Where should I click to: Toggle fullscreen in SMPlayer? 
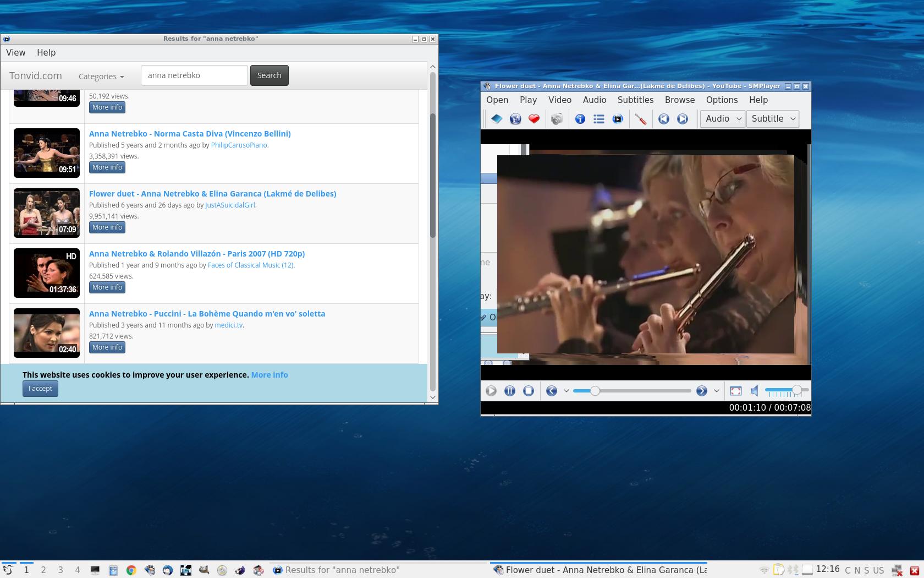coord(736,391)
